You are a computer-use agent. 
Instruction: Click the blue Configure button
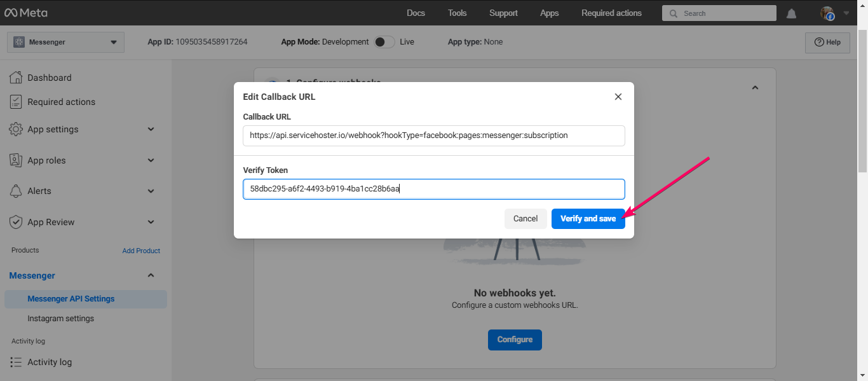click(515, 340)
